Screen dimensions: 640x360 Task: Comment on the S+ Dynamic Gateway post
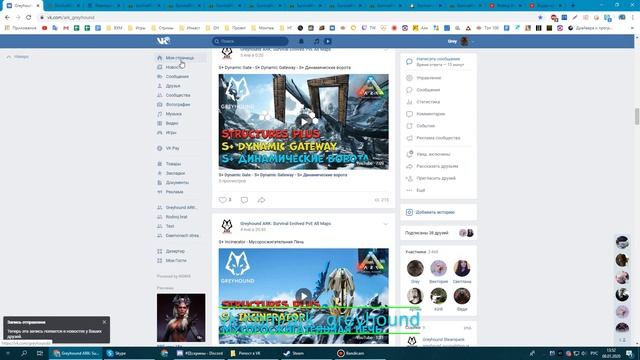tap(244, 200)
